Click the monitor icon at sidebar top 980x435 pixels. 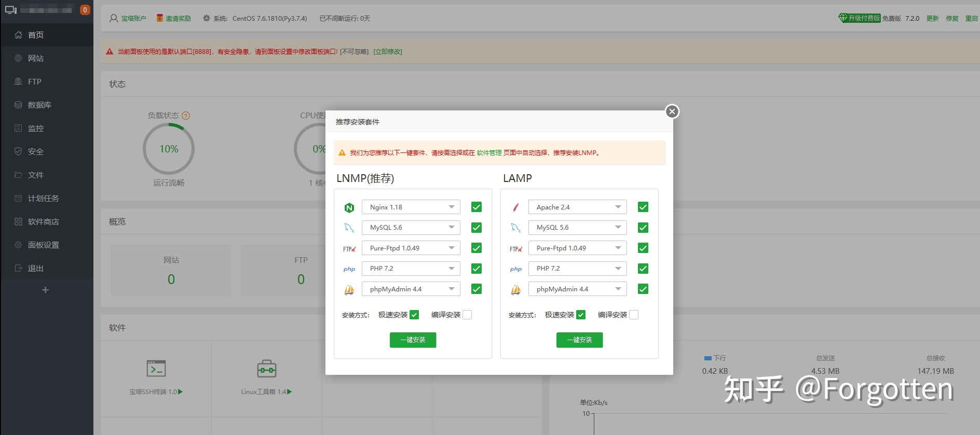point(11,10)
